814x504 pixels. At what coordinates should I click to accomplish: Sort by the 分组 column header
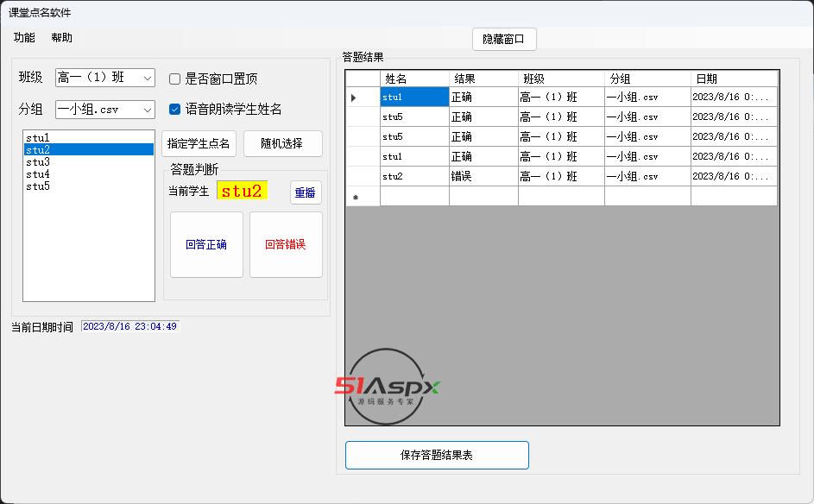click(647, 79)
